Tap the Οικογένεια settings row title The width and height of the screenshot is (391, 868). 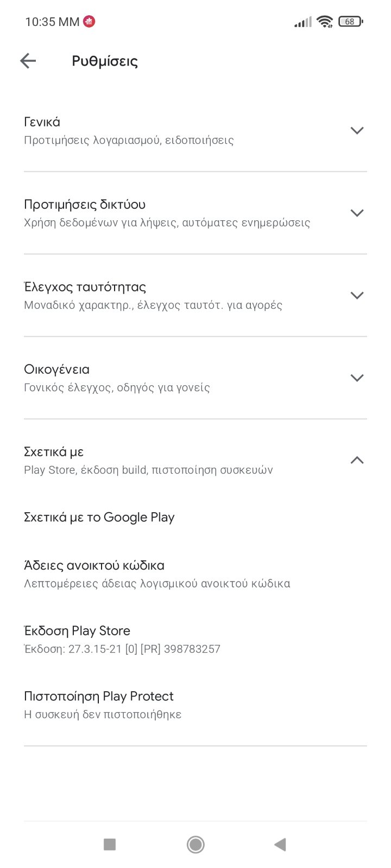56,369
